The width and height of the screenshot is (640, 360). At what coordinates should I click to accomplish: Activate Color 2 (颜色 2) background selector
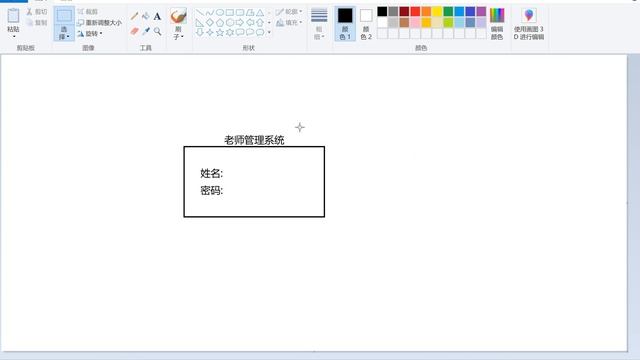pos(366,24)
